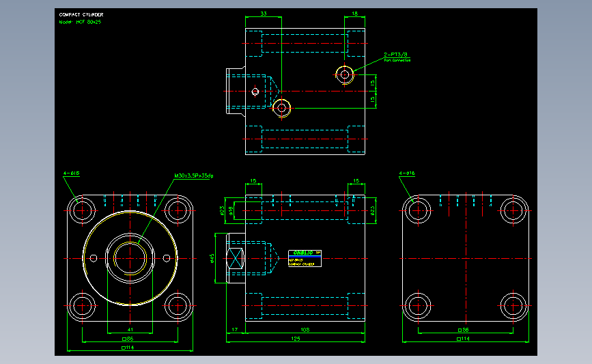Image resolution: width=592 pixels, height=364 pixels.
Task: Select the "Port Connection" note text
Action: [397, 60]
